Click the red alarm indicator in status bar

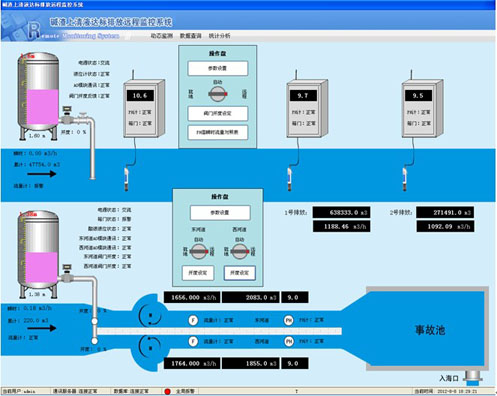(167, 391)
